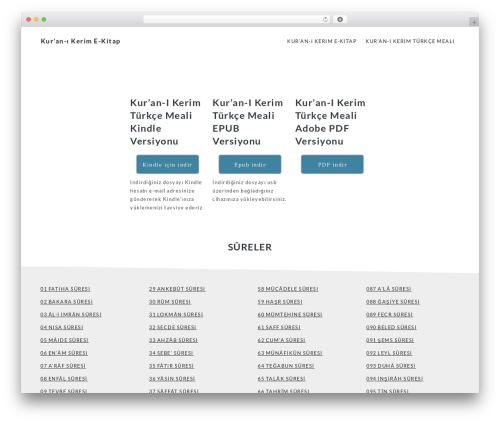This screenshot has width=500, height=423.
Task: Open 30 Rûm Sûresi link
Action: pyautogui.click(x=170, y=302)
